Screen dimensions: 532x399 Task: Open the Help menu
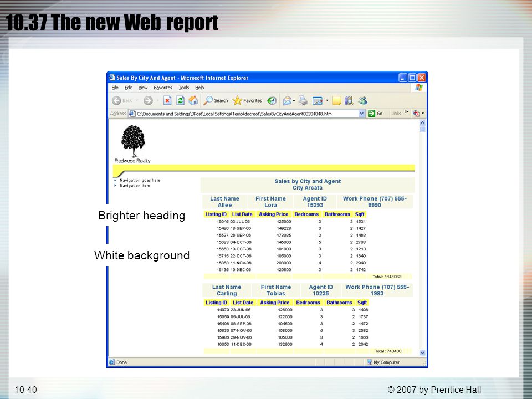(x=199, y=88)
